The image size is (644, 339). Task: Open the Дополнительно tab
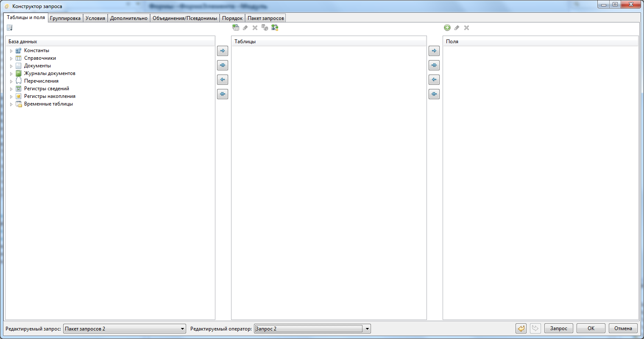coord(129,18)
